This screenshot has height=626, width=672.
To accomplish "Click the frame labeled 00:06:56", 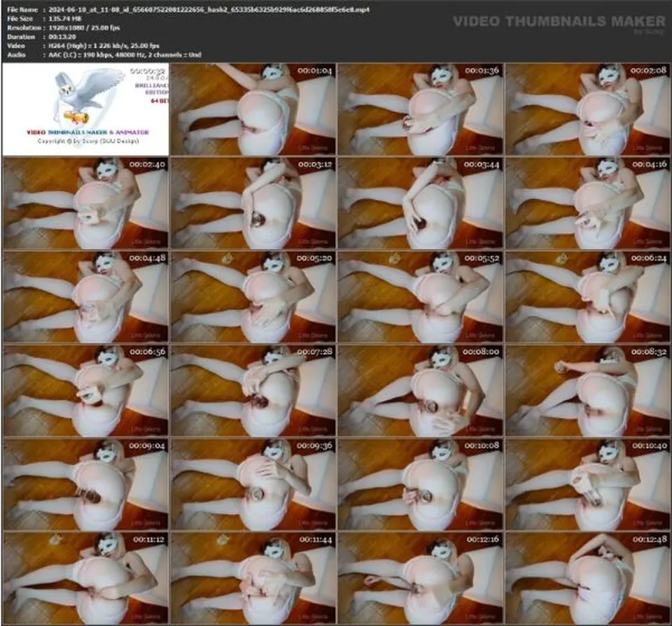I will [85, 390].
